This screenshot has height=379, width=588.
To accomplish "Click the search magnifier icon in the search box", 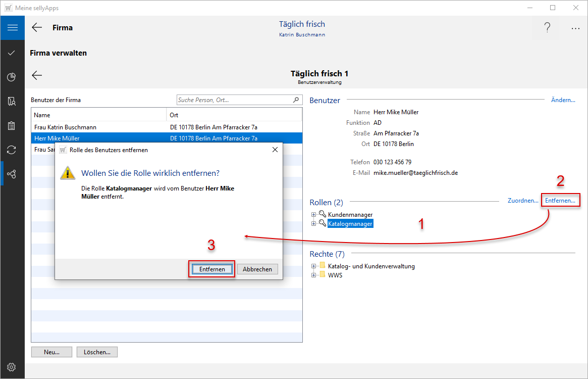I will pyautogui.click(x=296, y=100).
